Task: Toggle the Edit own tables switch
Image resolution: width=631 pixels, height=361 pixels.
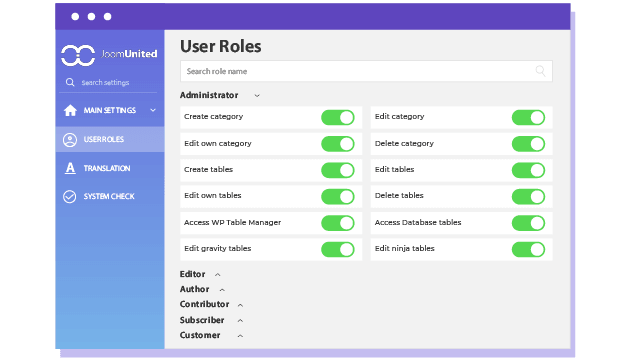Action: click(x=338, y=196)
